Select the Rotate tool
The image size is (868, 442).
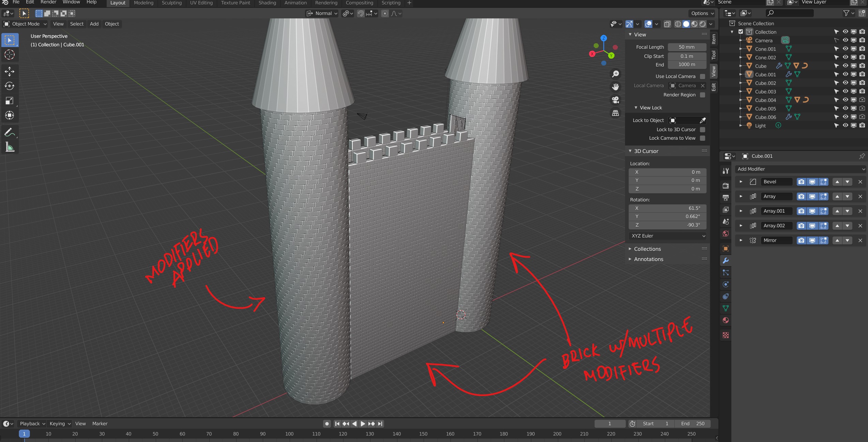10,86
